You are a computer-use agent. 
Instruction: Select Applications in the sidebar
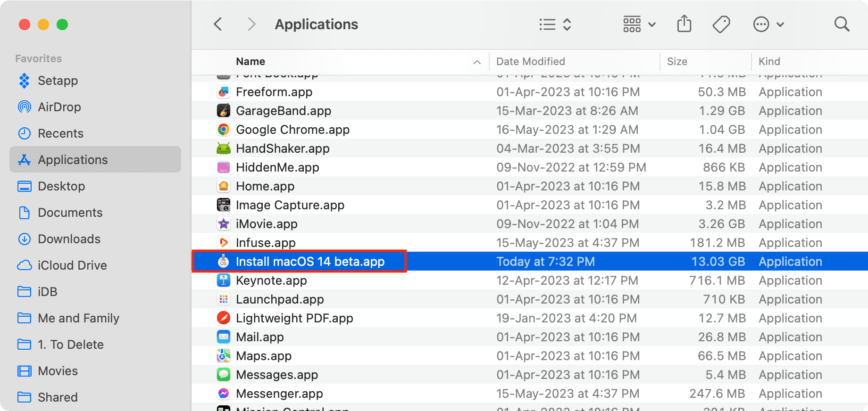click(x=95, y=159)
